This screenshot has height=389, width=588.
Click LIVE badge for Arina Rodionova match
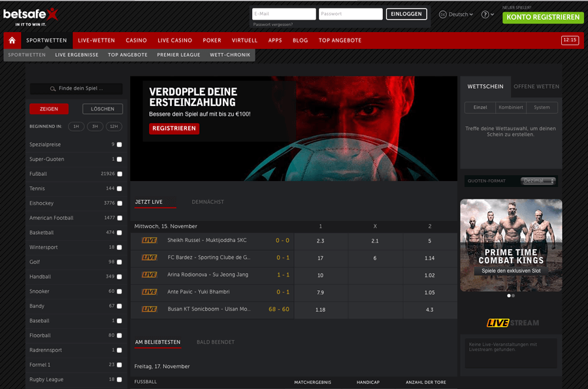149,275
